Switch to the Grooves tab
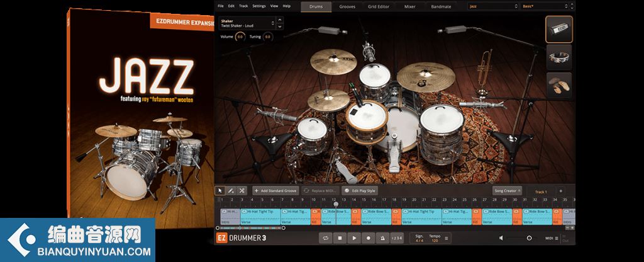 (347, 6)
